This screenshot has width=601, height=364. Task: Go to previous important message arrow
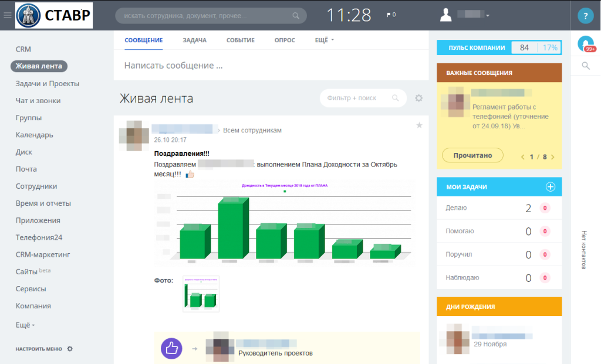pos(522,157)
